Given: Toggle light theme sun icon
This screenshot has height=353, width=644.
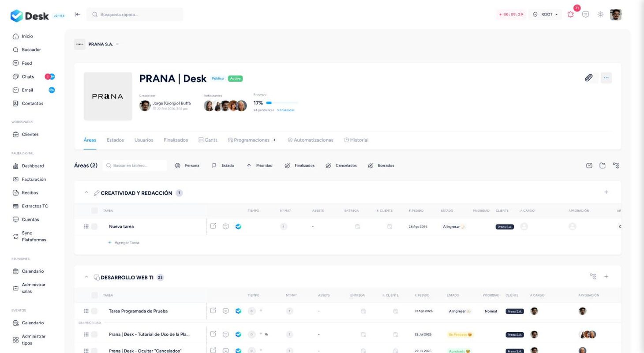Looking at the screenshot, I should [600, 14].
